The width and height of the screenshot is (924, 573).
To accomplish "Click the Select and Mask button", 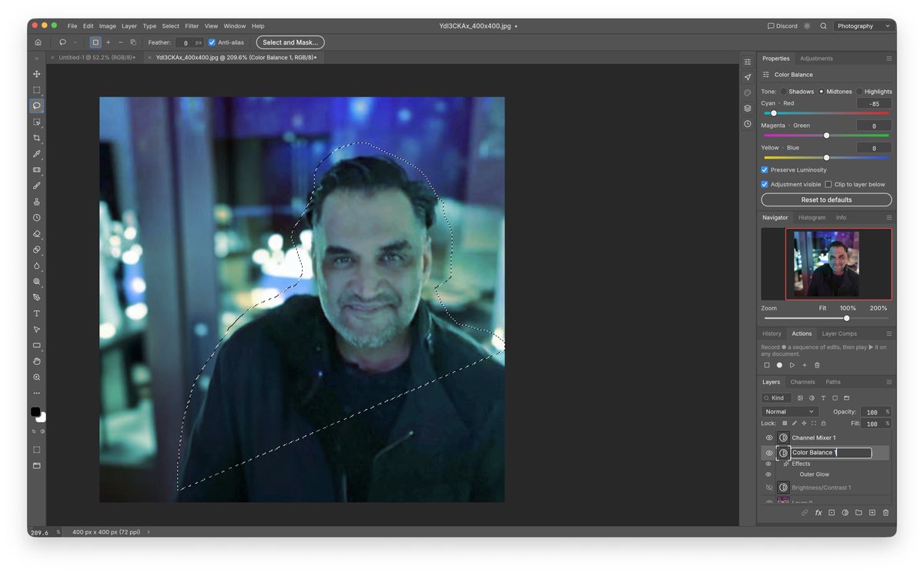I will tap(290, 42).
